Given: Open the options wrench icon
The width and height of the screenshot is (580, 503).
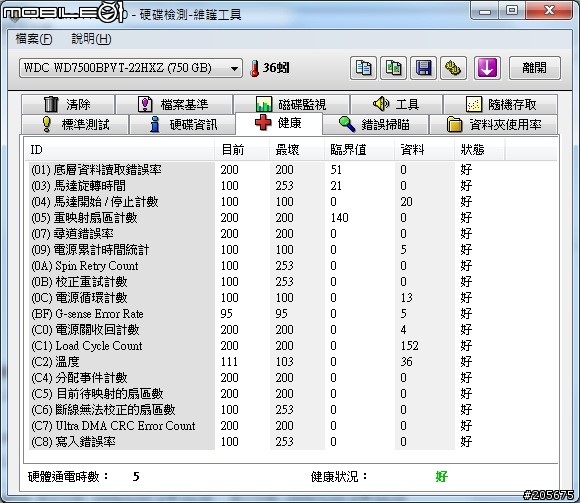Looking at the screenshot, I should tap(453, 68).
